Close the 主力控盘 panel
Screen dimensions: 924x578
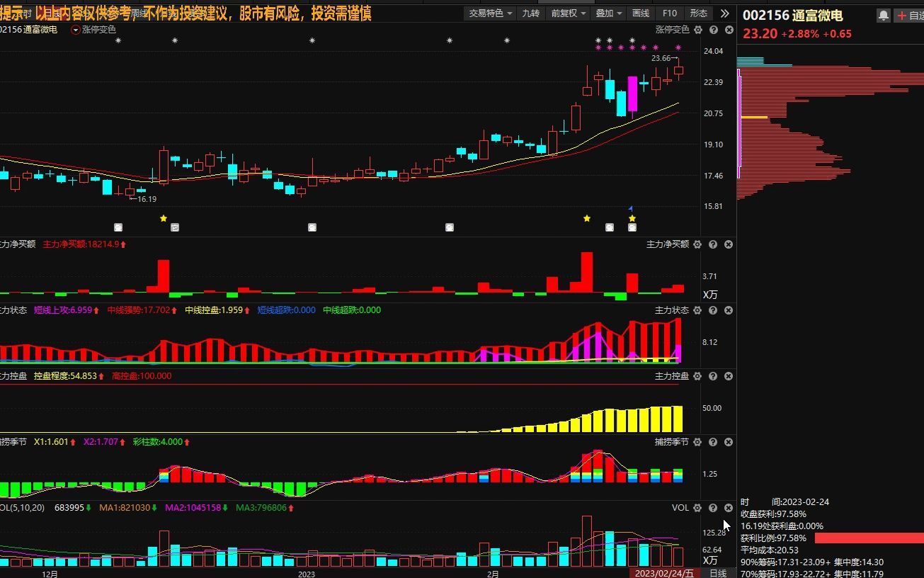(x=729, y=376)
